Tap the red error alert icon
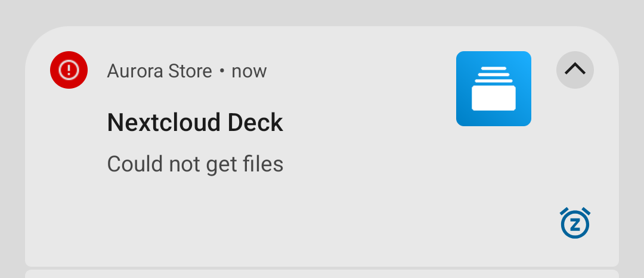 click(x=69, y=70)
